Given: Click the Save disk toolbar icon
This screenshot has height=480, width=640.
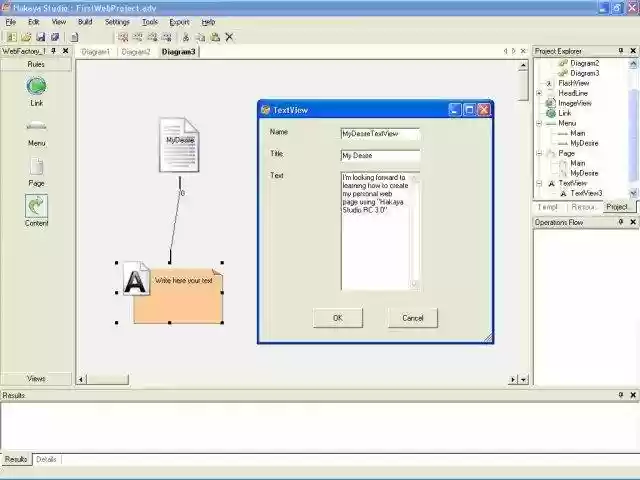Looking at the screenshot, I should [40, 37].
